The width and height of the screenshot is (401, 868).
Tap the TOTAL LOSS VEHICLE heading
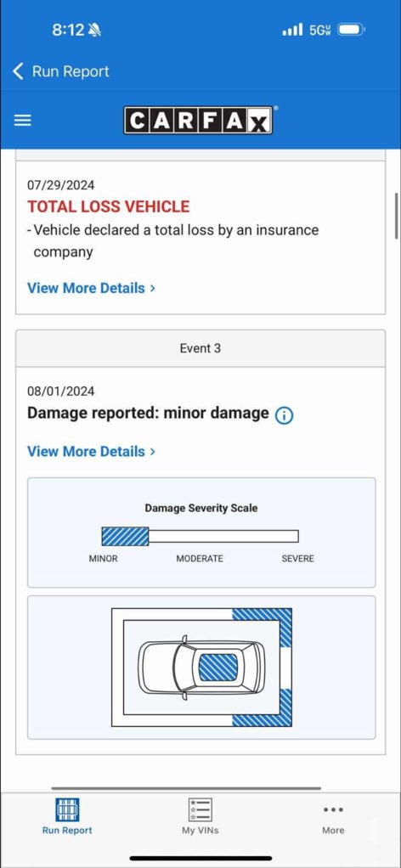point(109,206)
